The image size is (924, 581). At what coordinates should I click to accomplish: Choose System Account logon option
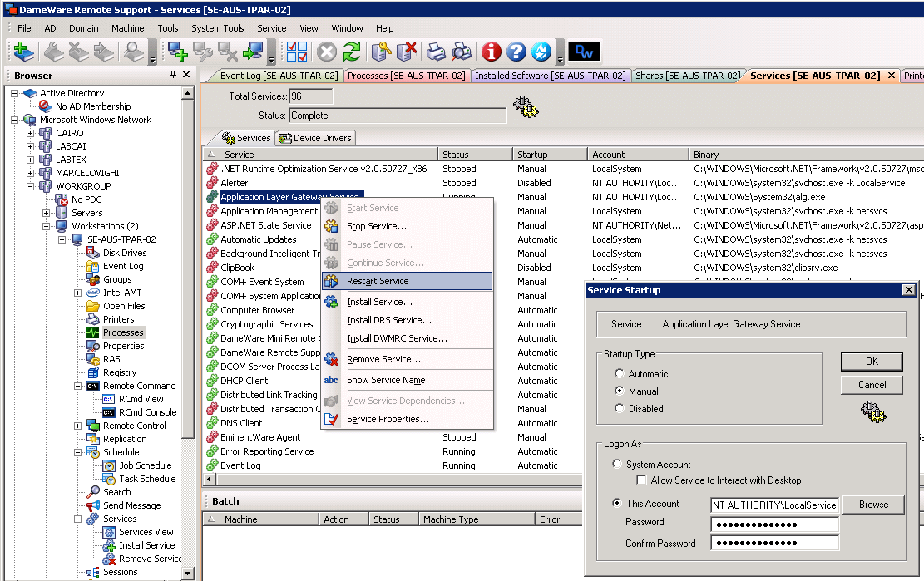click(617, 464)
